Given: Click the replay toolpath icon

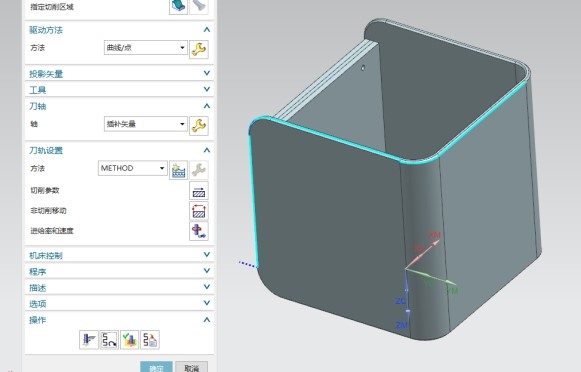Looking at the screenshot, I should click(x=109, y=340).
